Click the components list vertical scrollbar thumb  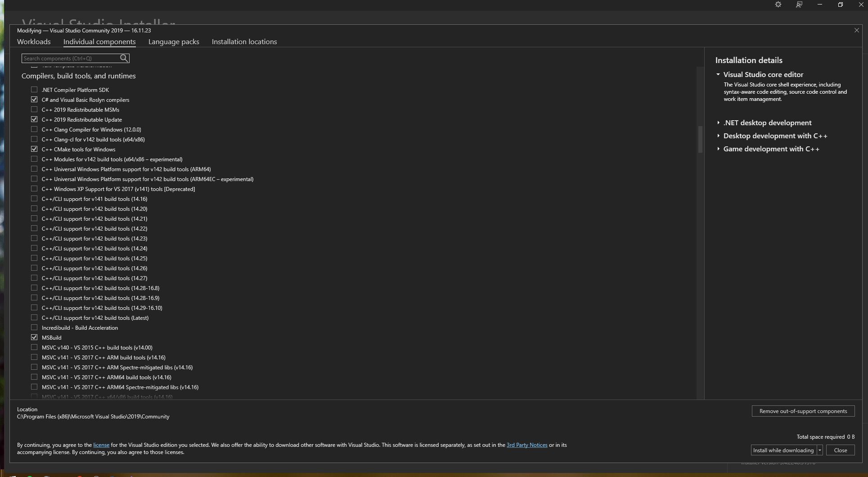tap(700, 139)
